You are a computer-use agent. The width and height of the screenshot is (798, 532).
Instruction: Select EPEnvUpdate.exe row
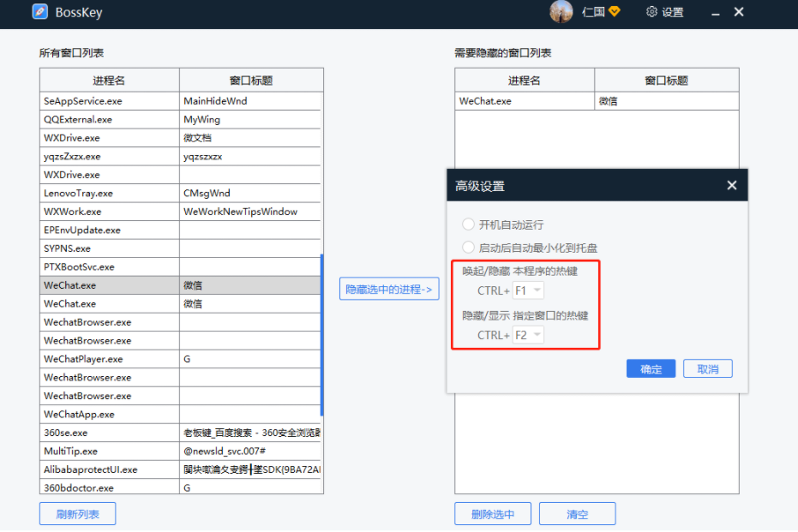180,230
